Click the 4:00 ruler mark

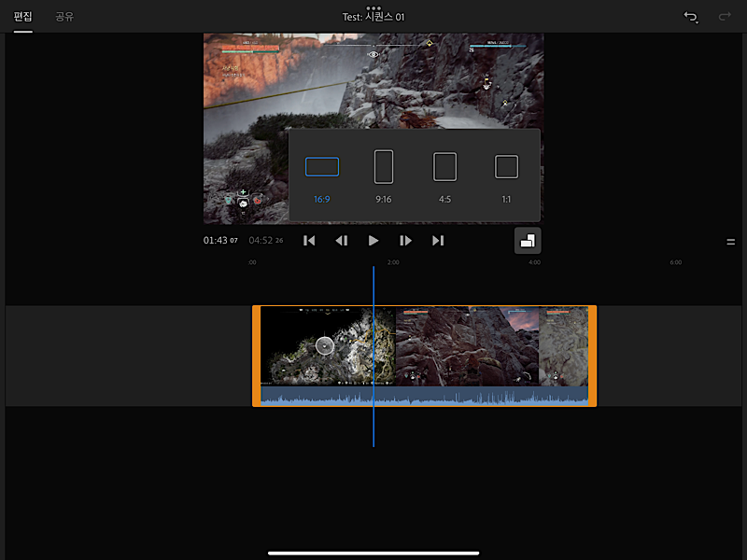coord(534,262)
